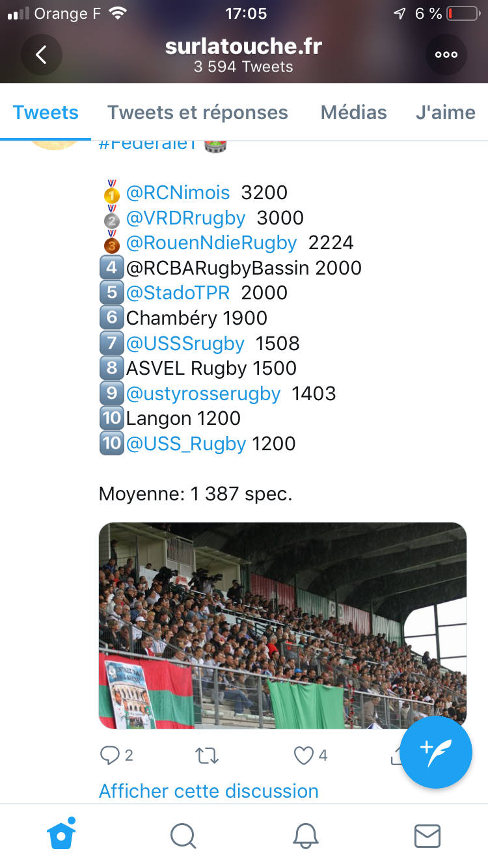This screenshot has height=868, width=488.
Task: Open the stadium crowd photo
Action: pos(282,625)
